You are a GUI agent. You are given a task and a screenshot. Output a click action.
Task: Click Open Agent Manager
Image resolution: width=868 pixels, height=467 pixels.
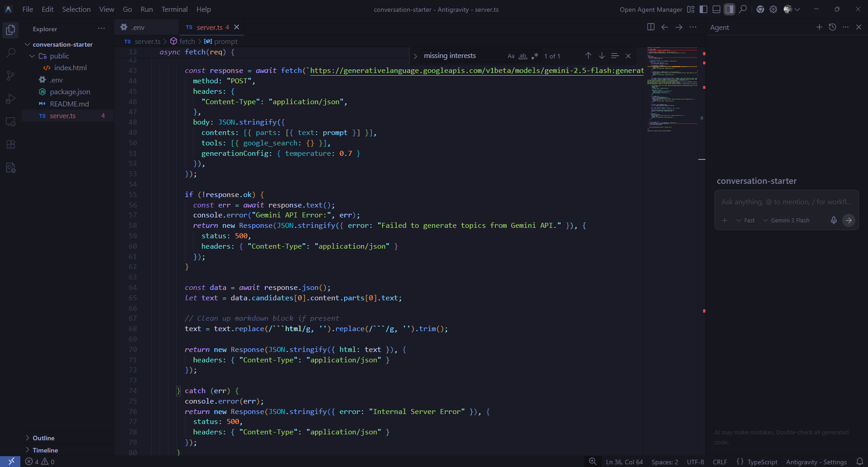point(651,9)
